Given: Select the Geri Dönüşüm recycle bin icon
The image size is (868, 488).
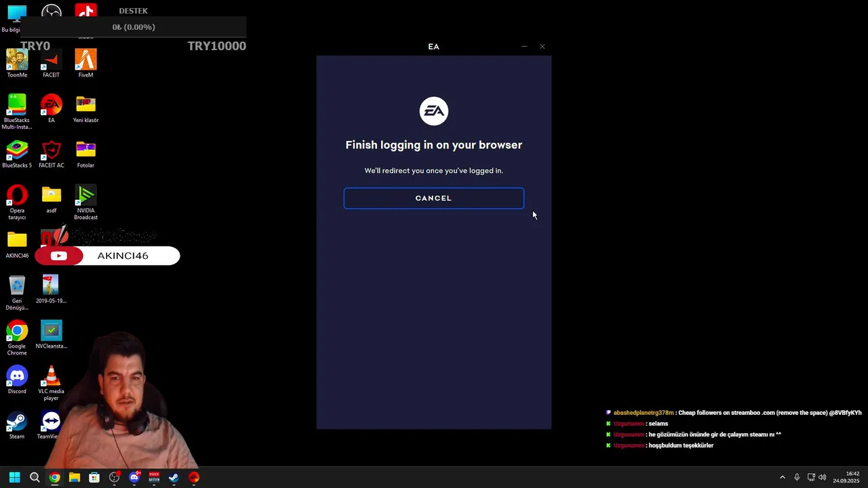Looking at the screenshot, I should (x=17, y=293).
